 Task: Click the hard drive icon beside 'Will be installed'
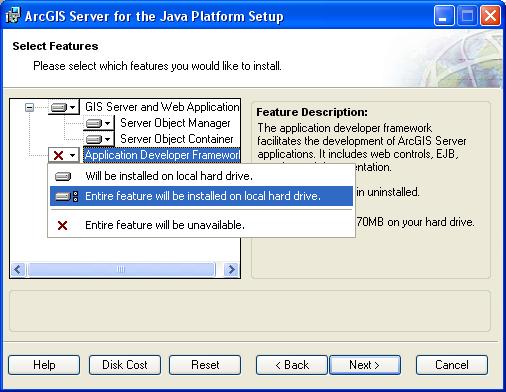click(63, 176)
